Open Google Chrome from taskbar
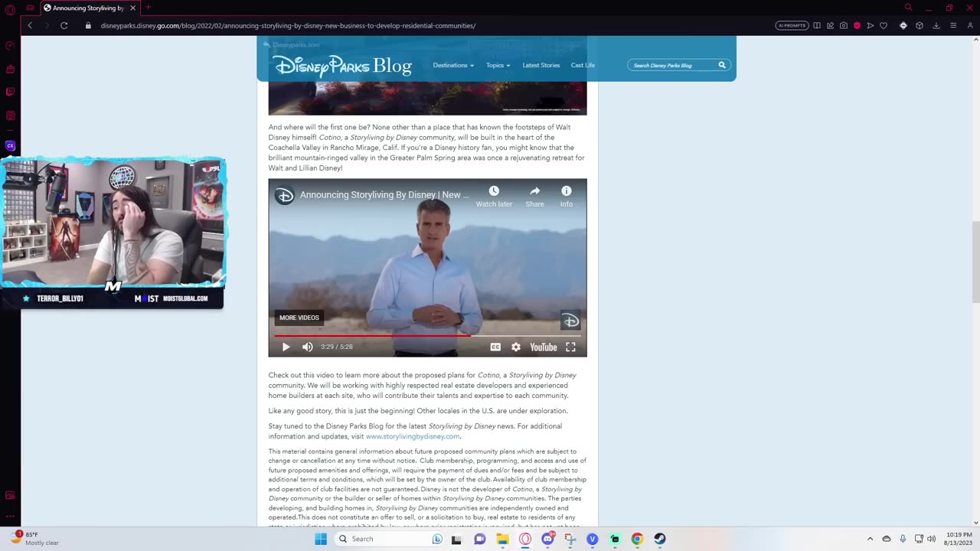The height and width of the screenshot is (551, 980). 637,539
